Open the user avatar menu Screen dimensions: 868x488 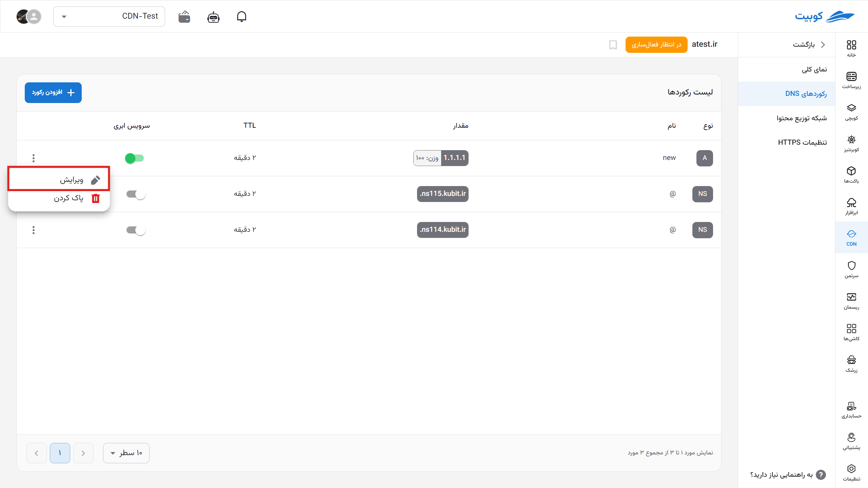(x=29, y=16)
